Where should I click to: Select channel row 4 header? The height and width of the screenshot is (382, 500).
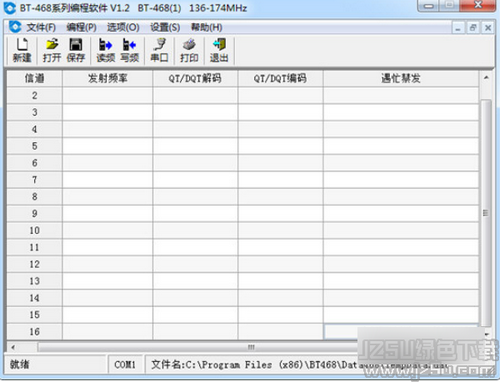point(34,129)
